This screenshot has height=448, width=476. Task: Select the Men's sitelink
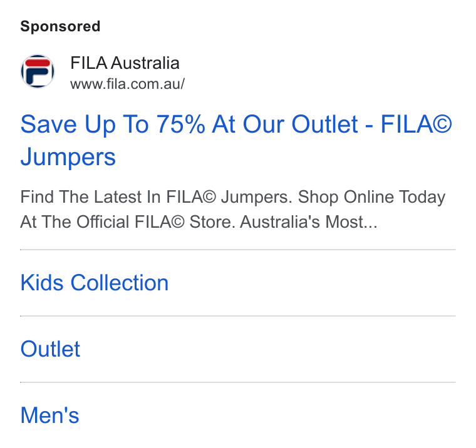(49, 415)
